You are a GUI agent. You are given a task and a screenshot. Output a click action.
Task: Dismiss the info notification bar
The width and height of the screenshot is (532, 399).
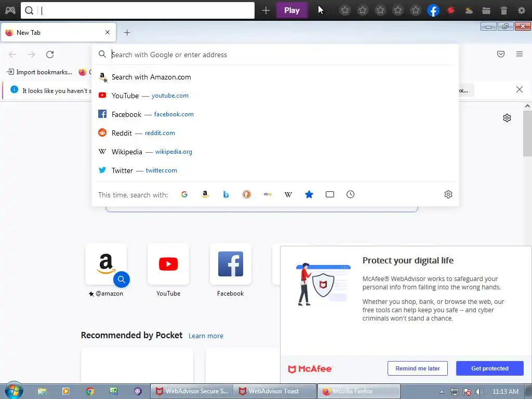point(520,89)
